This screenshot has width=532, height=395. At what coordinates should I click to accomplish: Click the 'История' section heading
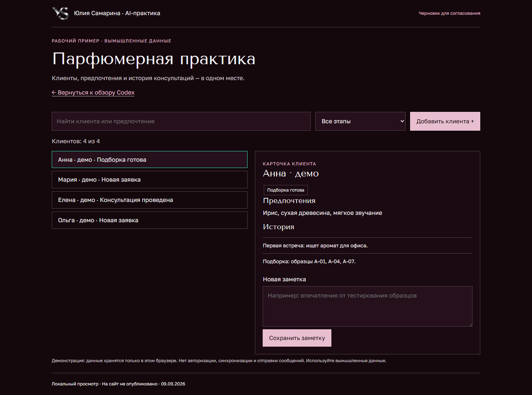click(279, 227)
